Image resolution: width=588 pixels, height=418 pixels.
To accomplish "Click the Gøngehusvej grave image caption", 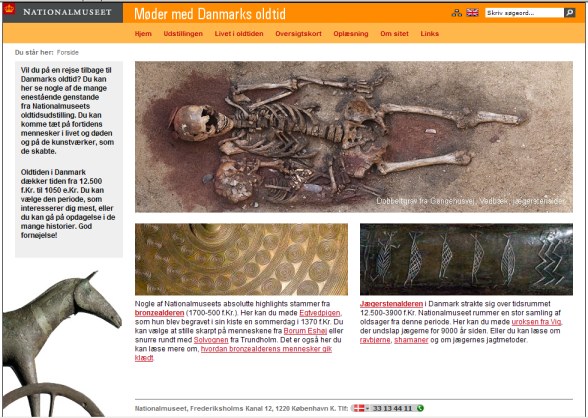I will pos(470,201).
